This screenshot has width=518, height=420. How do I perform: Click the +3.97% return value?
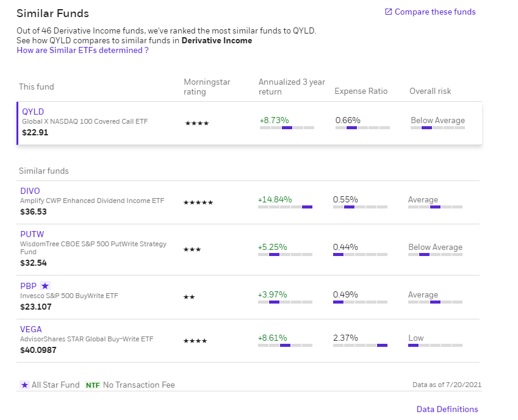tap(273, 294)
